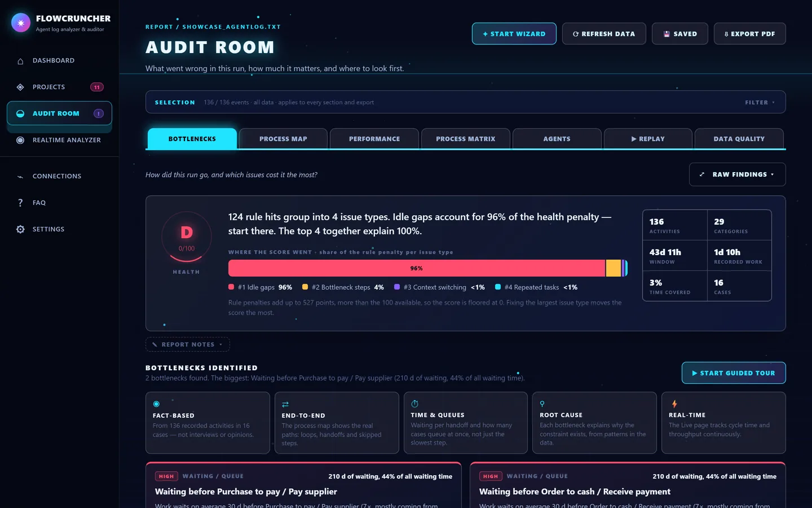812x508 pixels.
Task: Go to Realtime Analyzer
Action: (59, 140)
